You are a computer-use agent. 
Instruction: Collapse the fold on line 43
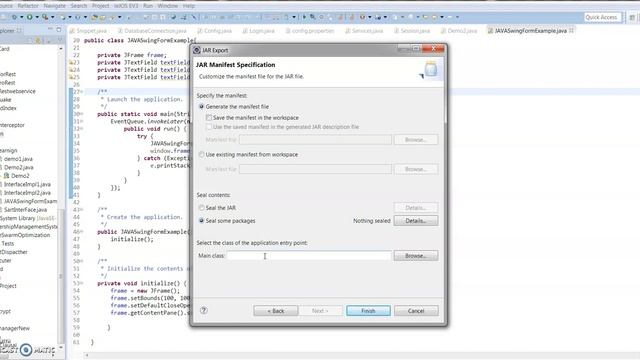(x=81, y=210)
